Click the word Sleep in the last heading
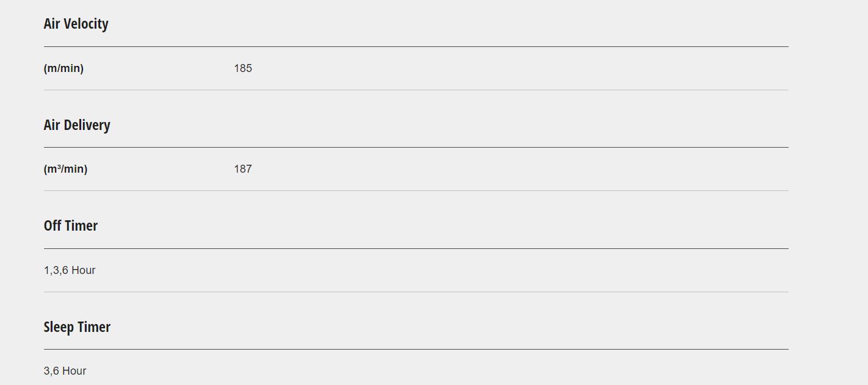This screenshot has width=868, height=385. coord(59,327)
